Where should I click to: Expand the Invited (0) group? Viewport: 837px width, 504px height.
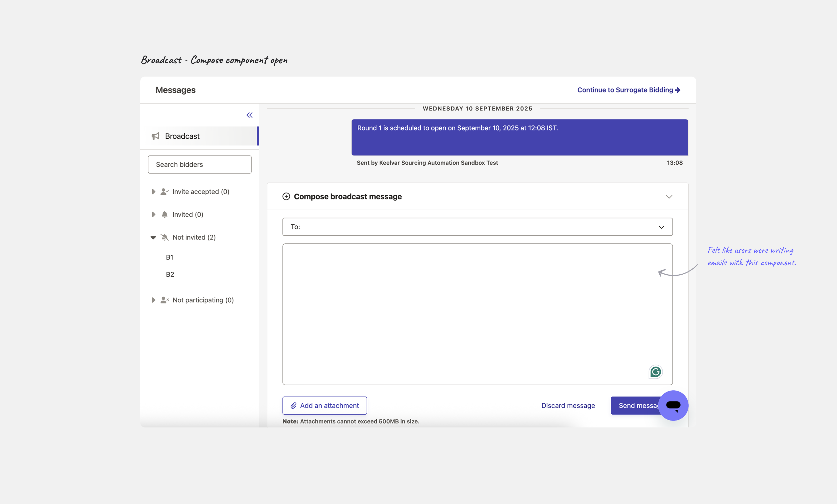[154, 214]
